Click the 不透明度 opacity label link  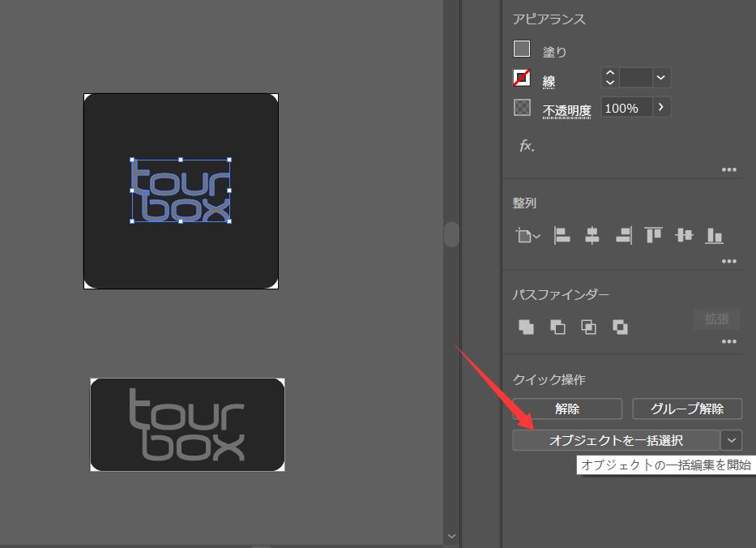pos(567,110)
